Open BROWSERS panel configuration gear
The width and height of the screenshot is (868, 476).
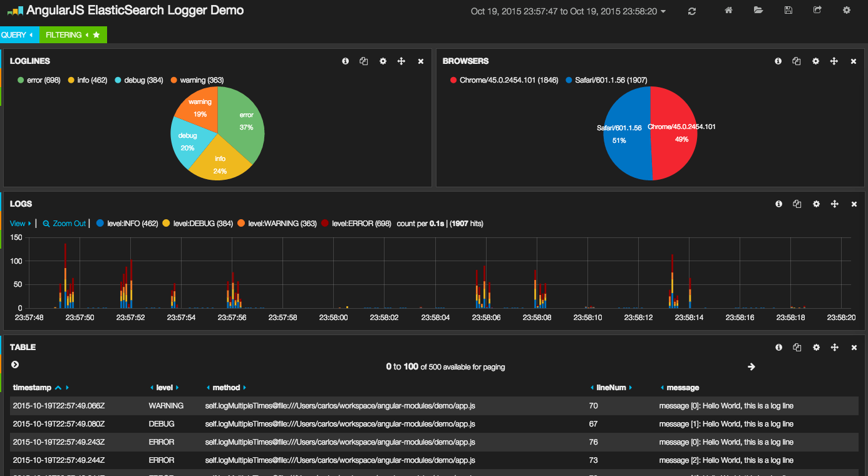815,61
